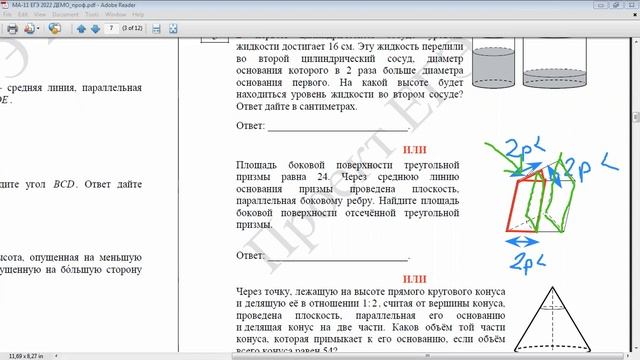Go to previous page with up arrow
The width and height of the screenshot is (640, 360).
[x=81, y=29]
